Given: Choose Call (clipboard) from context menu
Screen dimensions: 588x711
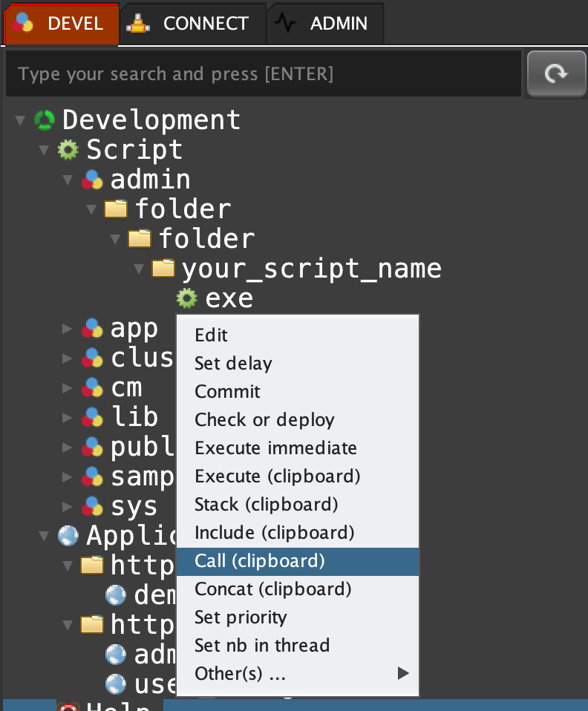Looking at the screenshot, I should coord(260,561).
